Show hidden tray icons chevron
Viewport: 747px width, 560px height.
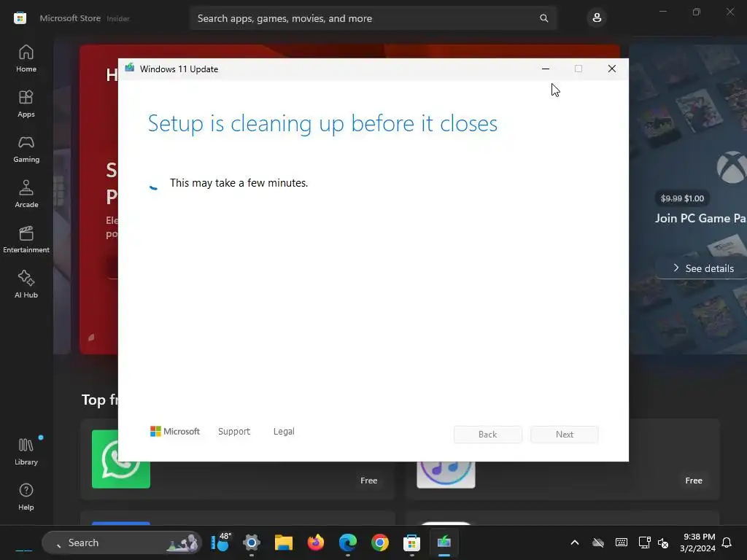coord(575,542)
